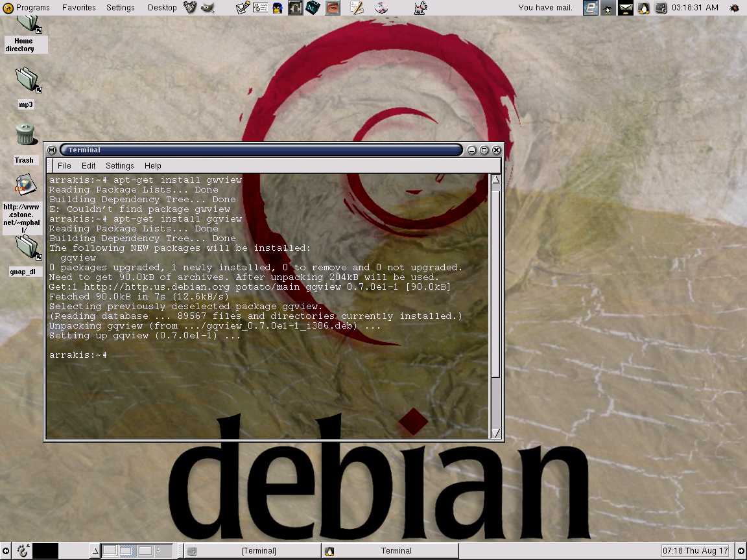
Task: Click the panel hide arrow at bottom left
Action: (x=5, y=550)
